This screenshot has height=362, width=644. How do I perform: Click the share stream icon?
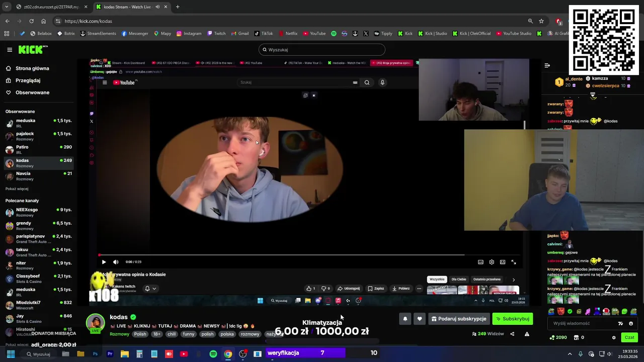click(512, 334)
